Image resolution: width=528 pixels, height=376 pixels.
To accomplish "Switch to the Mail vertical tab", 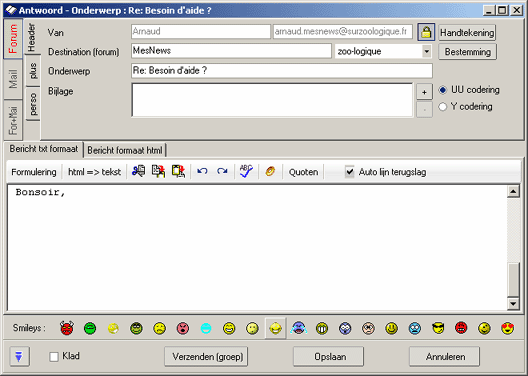I will (13, 79).
